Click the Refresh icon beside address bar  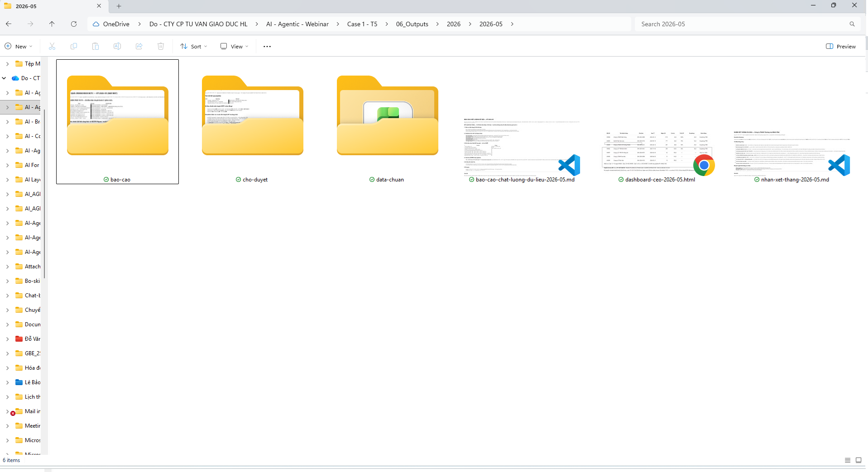(74, 24)
